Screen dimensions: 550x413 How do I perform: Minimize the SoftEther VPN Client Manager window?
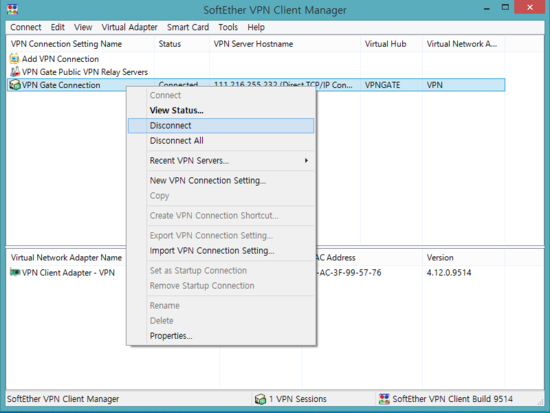(x=487, y=8)
